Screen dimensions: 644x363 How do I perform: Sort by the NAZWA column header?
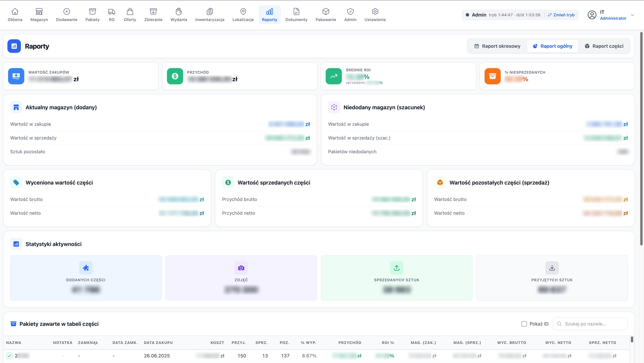coord(14,343)
